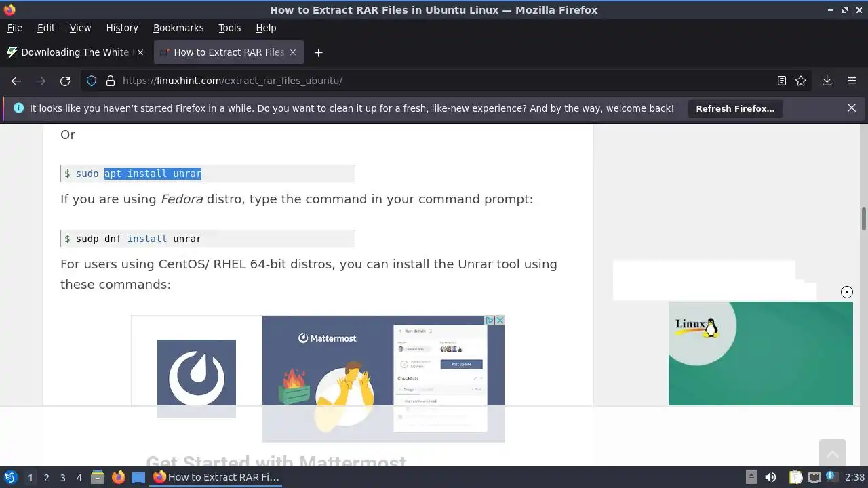Image resolution: width=868 pixels, height=488 pixels.
Task: Click the window title bar Firefox icon
Action: [x=9, y=9]
